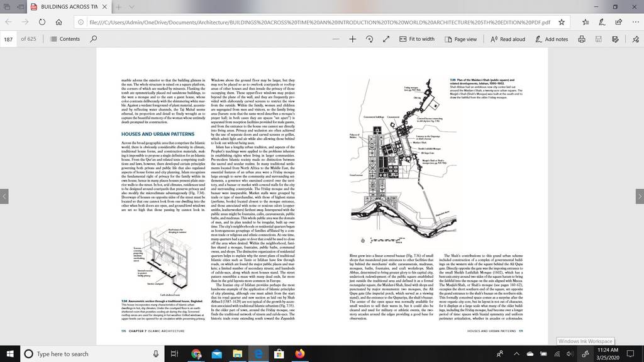Open Task View

coord(175,354)
